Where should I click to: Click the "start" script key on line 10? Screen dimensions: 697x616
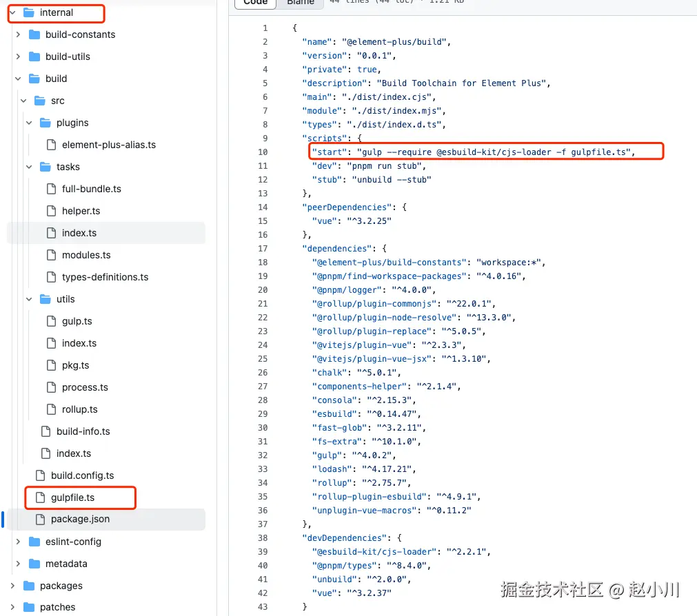tap(329, 152)
